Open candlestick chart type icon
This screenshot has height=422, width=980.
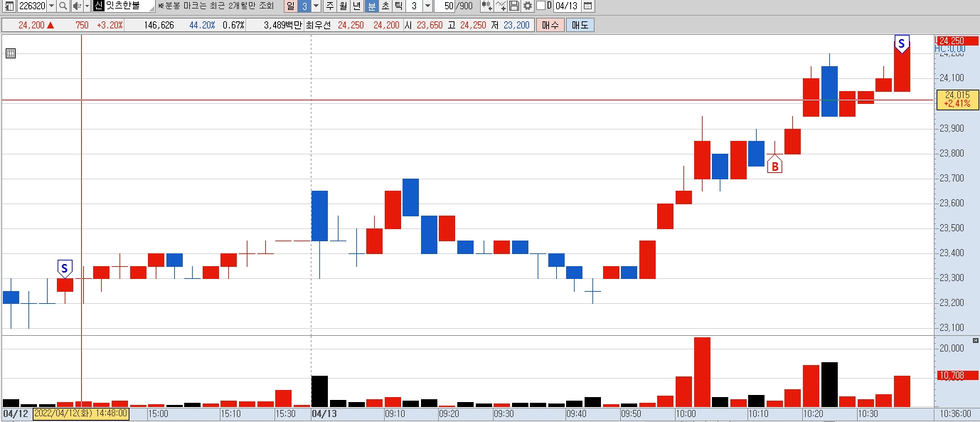pos(486,6)
